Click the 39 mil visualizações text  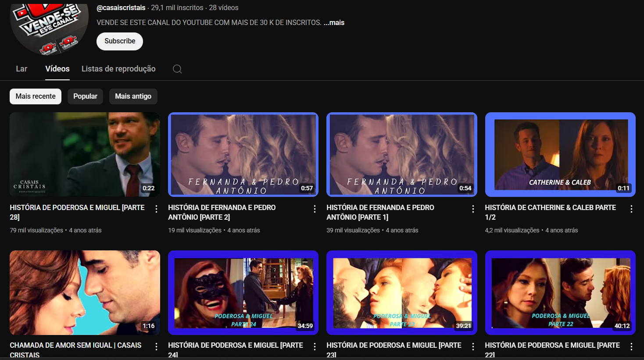(353, 230)
